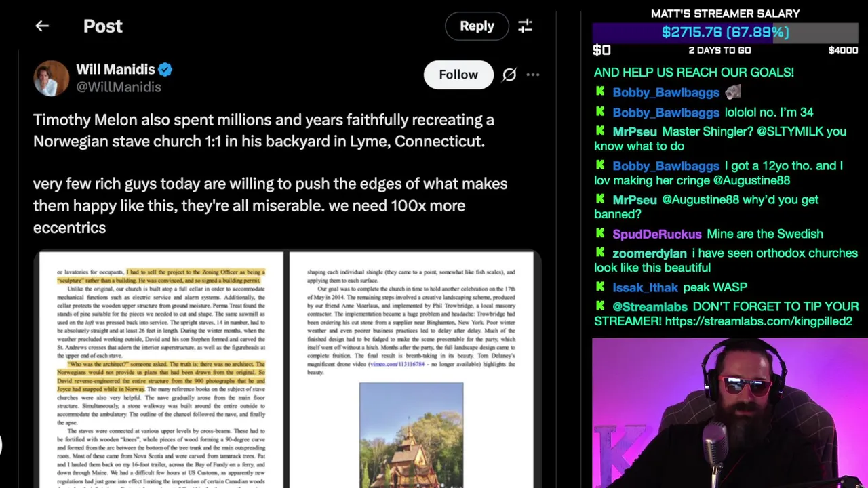Click the vimeo.com/113116784 link text
The height and width of the screenshot is (488, 868).
(x=397, y=364)
